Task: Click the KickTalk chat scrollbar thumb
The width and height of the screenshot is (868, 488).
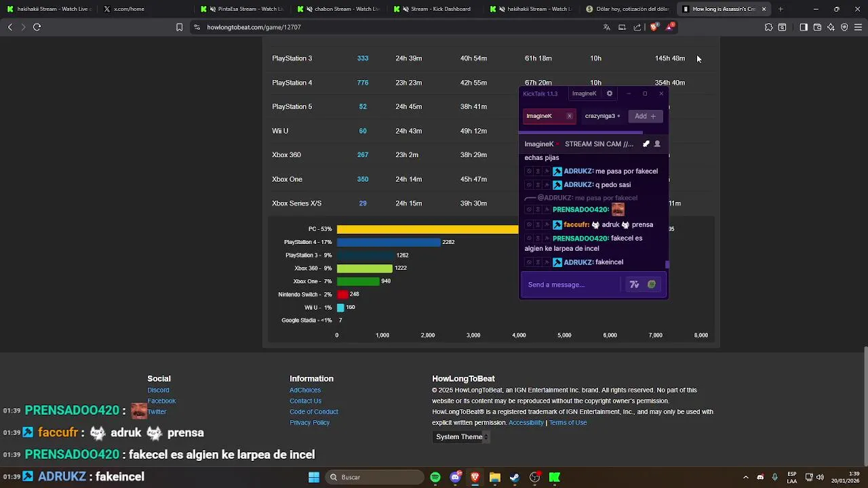Action: click(x=667, y=265)
